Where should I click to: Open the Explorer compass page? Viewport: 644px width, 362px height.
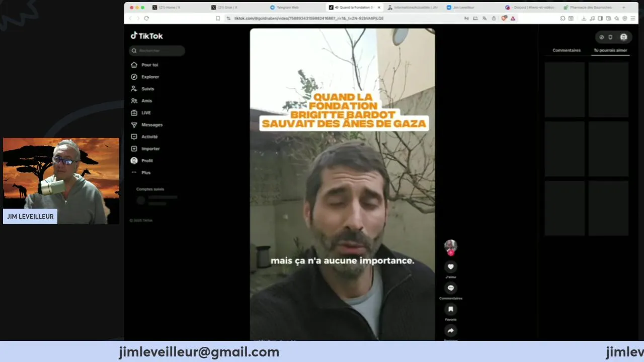pyautogui.click(x=145, y=77)
